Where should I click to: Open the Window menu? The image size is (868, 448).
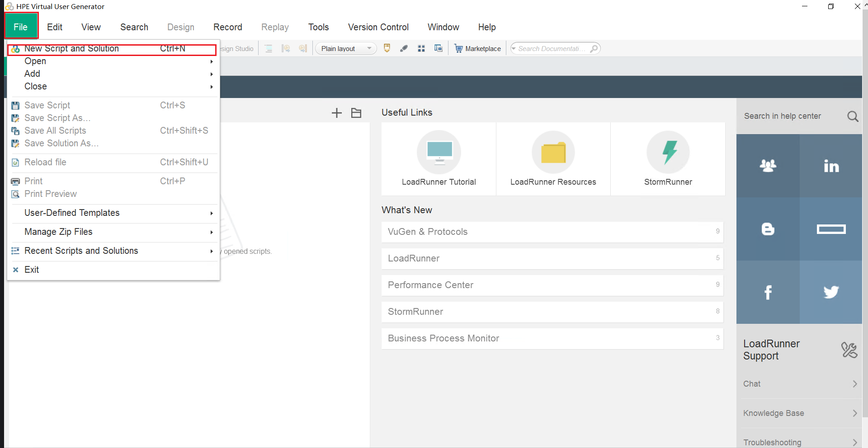coord(443,27)
